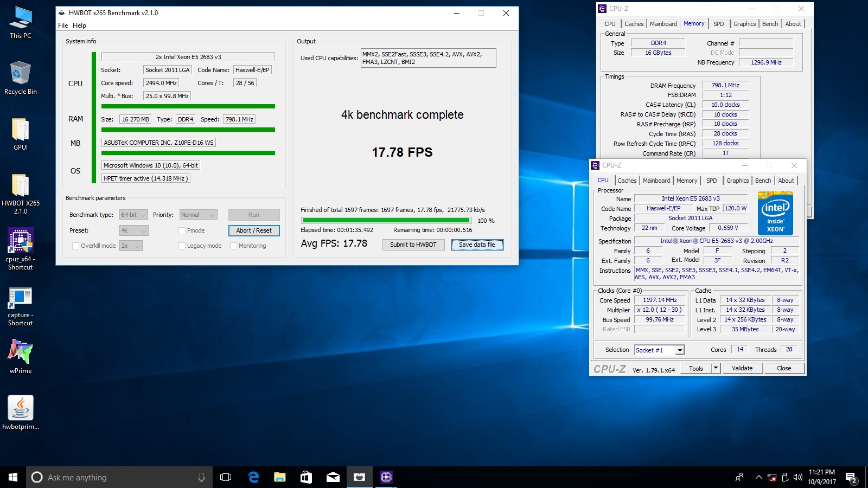The image size is (868, 488).
Task: Click the Close button in CPU-Z
Action: (x=784, y=368)
